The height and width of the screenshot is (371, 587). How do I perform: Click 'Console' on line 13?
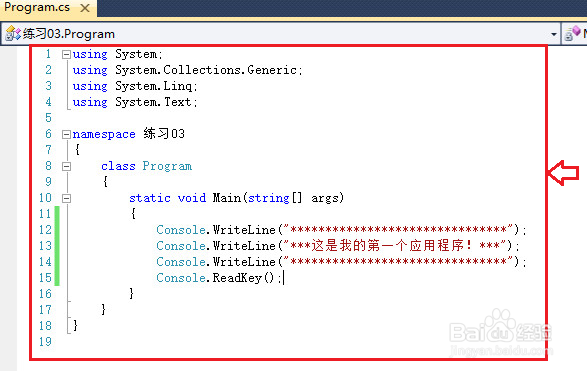click(x=181, y=246)
